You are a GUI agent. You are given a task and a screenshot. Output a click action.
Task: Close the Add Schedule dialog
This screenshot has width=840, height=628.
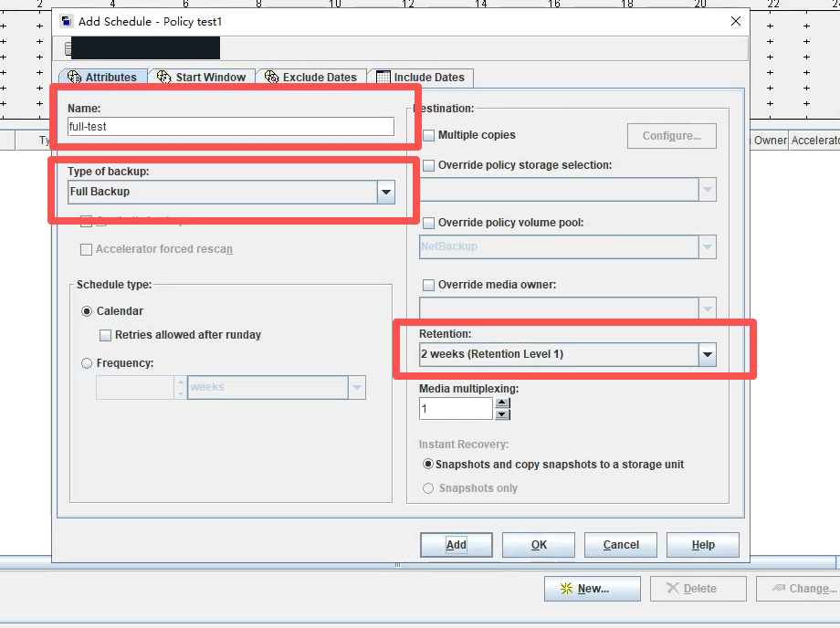(736, 21)
